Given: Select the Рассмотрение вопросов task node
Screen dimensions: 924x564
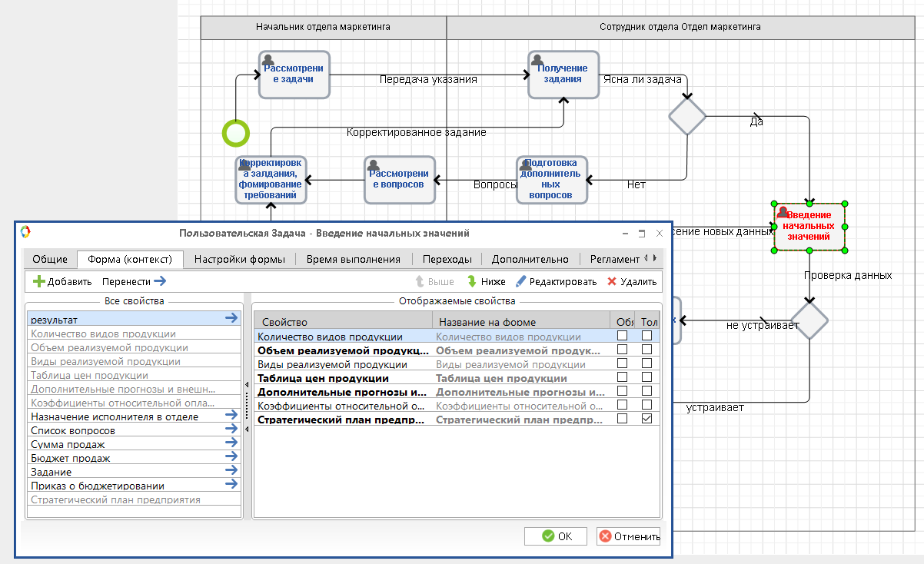Looking at the screenshot, I should click(399, 180).
